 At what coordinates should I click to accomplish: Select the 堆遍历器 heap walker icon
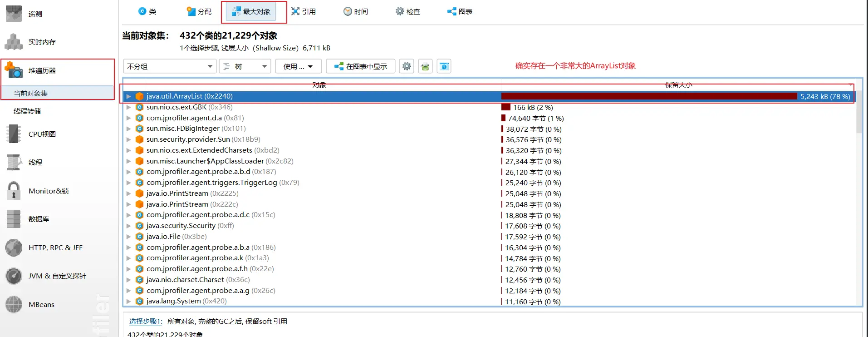coord(14,70)
